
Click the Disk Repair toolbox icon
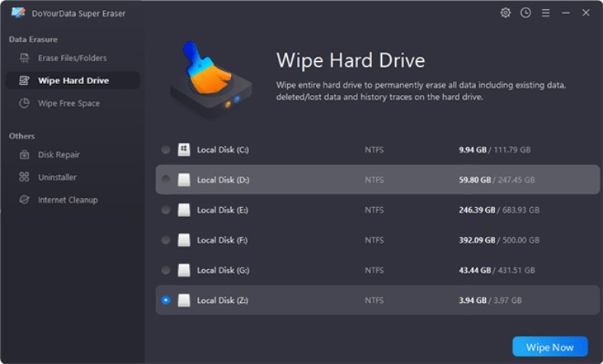24,154
